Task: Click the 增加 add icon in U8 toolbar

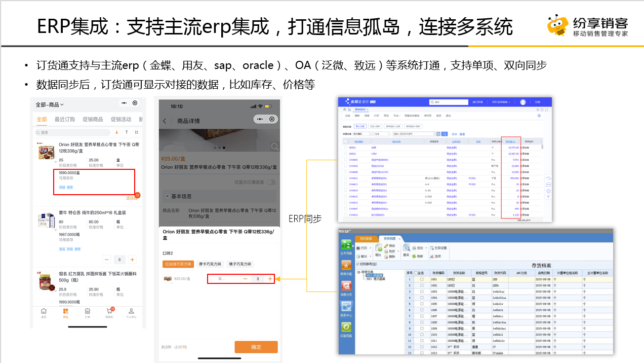Action: (378, 250)
